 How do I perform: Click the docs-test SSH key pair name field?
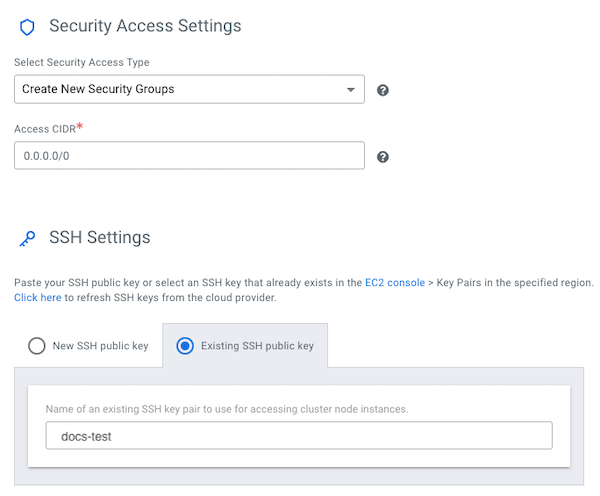(299, 436)
